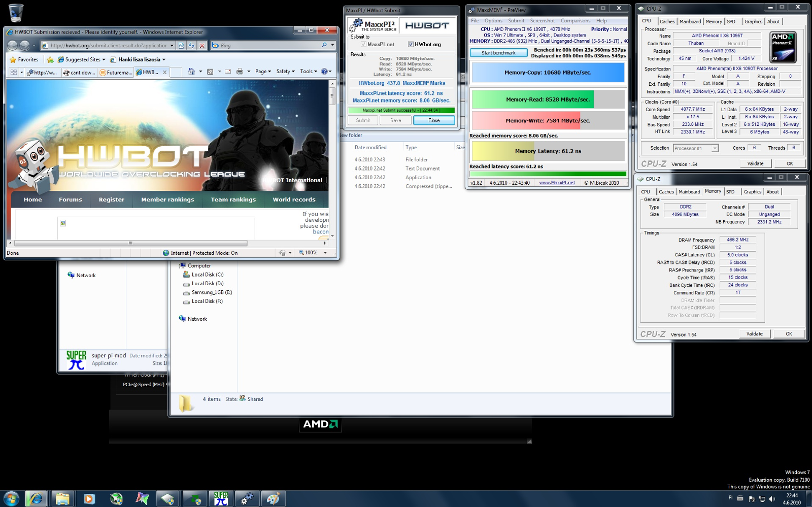Open the Processor #1 selection combo box
812x507 pixels.
pyautogui.click(x=696, y=148)
